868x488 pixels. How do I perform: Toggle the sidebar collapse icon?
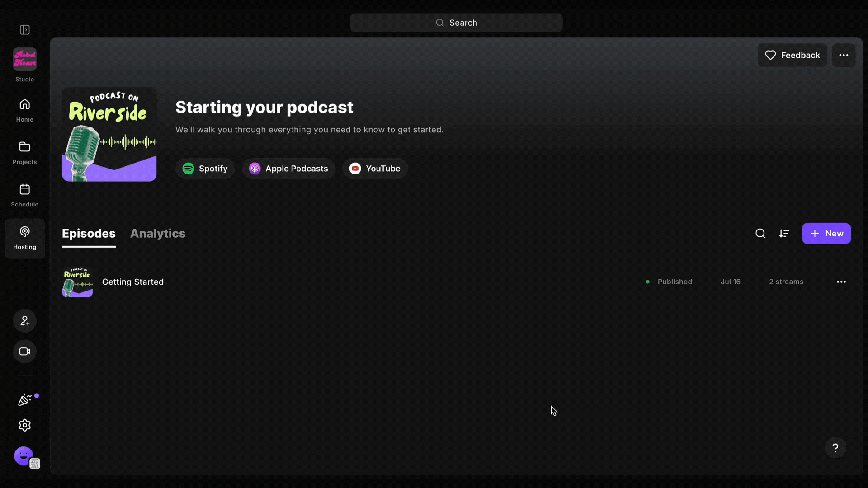coord(25,30)
